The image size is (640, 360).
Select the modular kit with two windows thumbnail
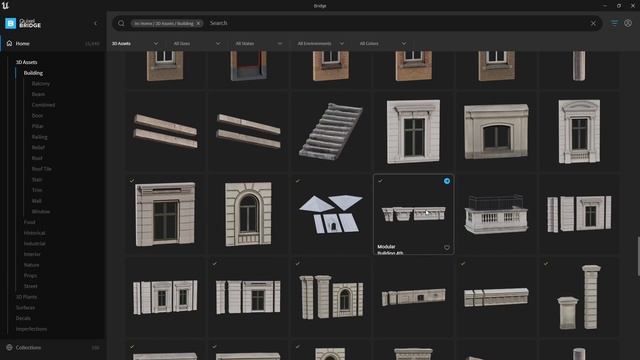[165, 297]
